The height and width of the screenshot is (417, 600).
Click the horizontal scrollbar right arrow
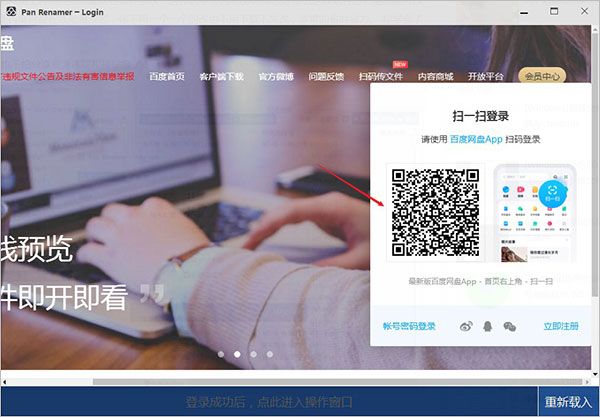point(587,382)
